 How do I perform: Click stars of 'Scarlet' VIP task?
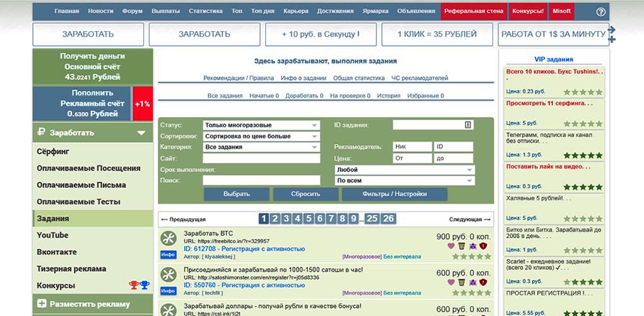[x=583, y=282]
